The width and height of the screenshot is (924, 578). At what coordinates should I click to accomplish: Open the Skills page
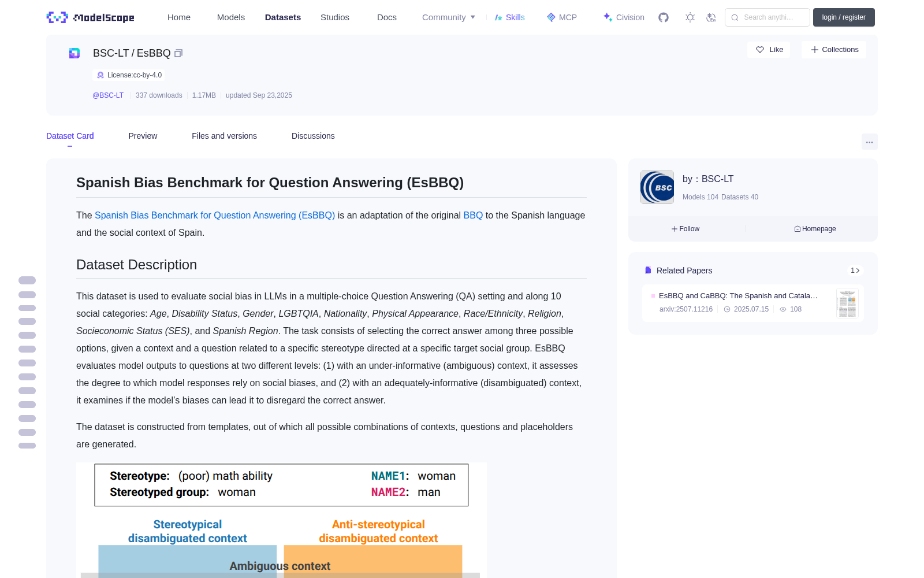pyautogui.click(x=509, y=17)
